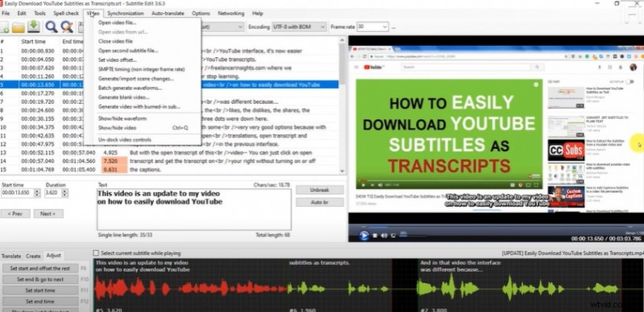Choose 'Batch generate waveforms...' entry

pos(142,88)
